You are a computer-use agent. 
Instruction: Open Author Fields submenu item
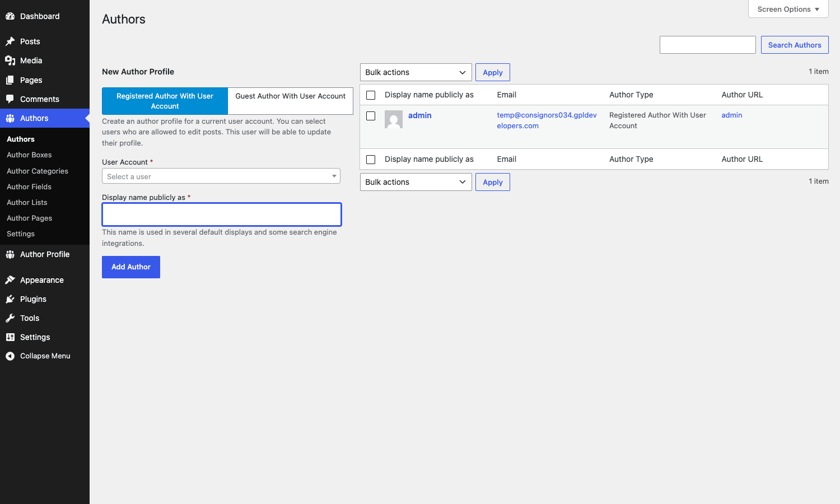tap(29, 187)
